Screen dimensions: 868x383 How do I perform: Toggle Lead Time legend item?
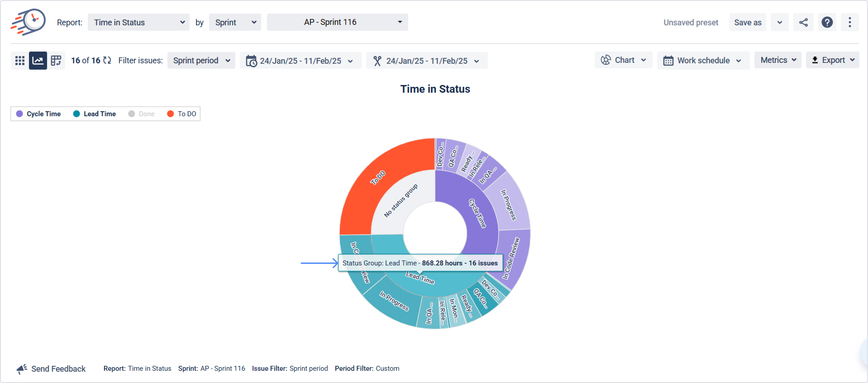(x=94, y=114)
